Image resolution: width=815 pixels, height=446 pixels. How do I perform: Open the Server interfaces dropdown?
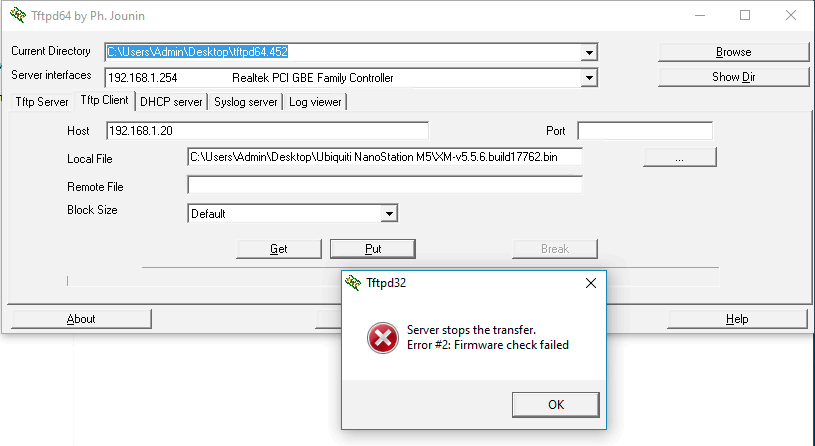[590, 77]
